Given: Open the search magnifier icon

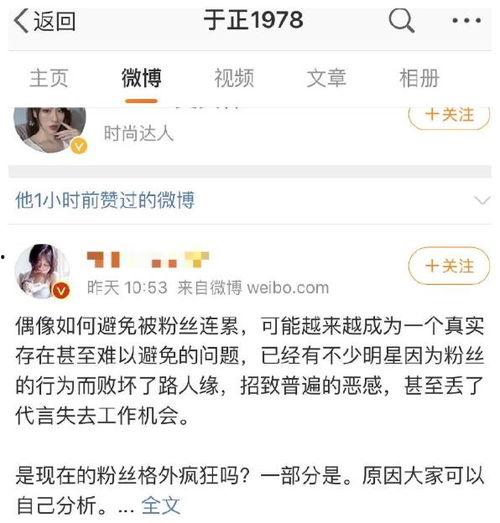Looking at the screenshot, I should pyautogui.click(x=402, y=20).
